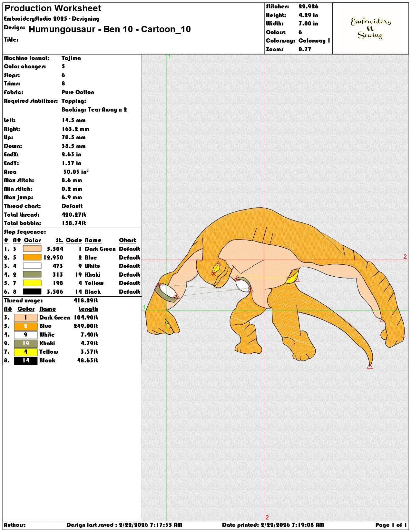Select the Width value 7.00 in

(308, 24)
